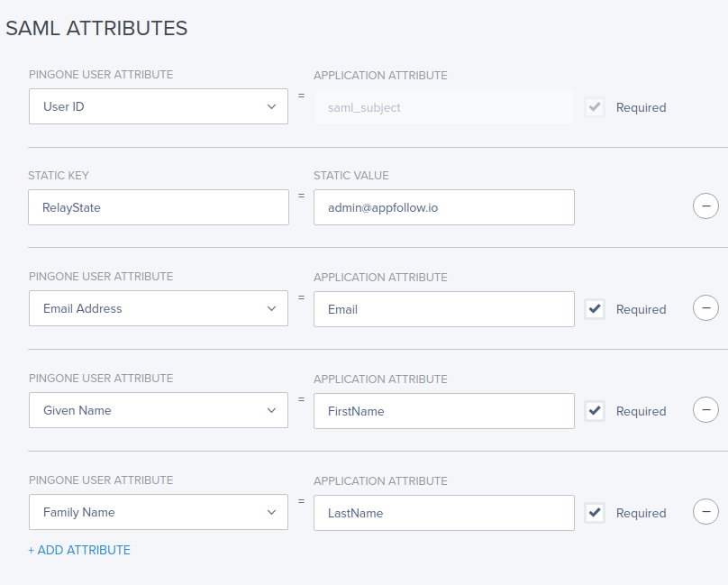This screenshot has height=585, width=728.
Task: Open the Family Name attribute dropdown
Action: (159, 512)
